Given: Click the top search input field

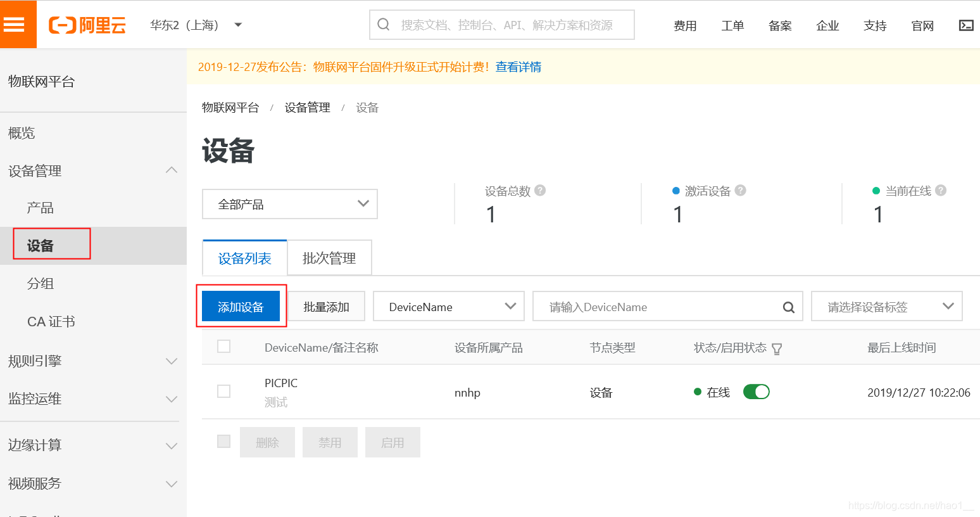Looking at the screenshot, I should 502,25.
